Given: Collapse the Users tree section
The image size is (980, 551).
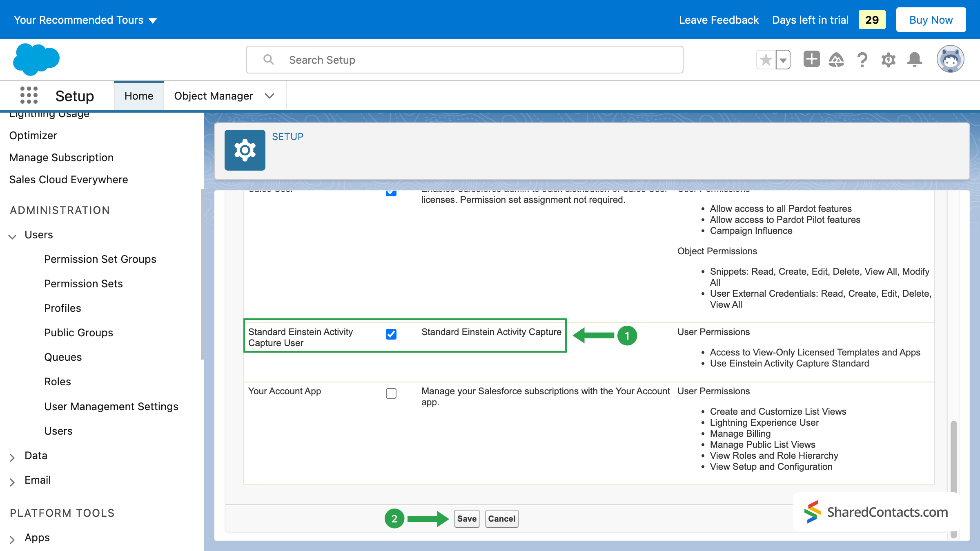Looking at the screenshot, I should click(x=13, y=236).
